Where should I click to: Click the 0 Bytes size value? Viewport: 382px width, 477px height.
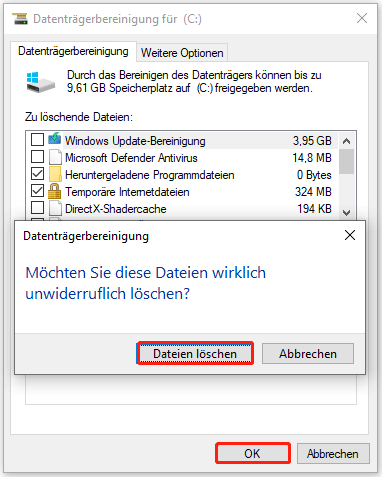tap(314, 175)
